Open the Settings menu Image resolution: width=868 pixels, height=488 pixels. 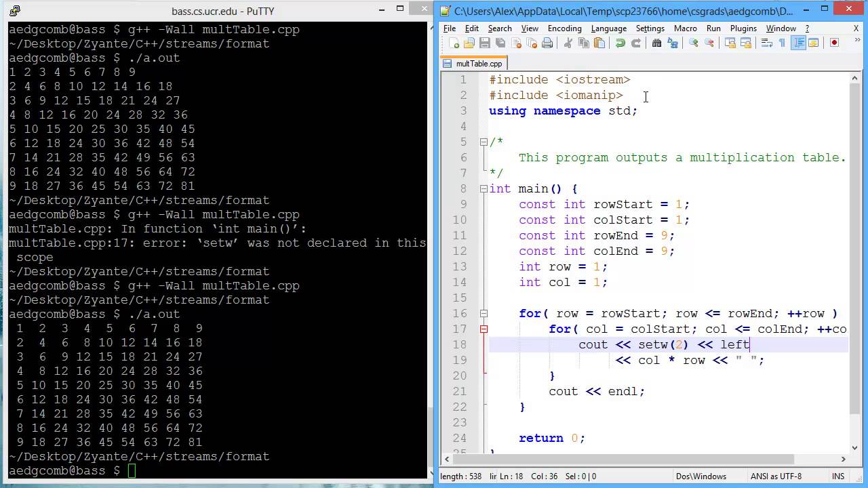click(x=650, y=28)
